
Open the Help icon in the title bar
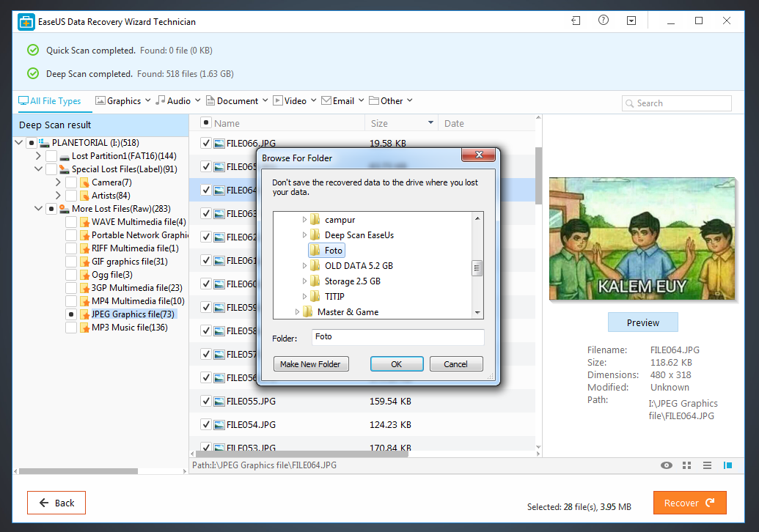click(x=603, y=21)
